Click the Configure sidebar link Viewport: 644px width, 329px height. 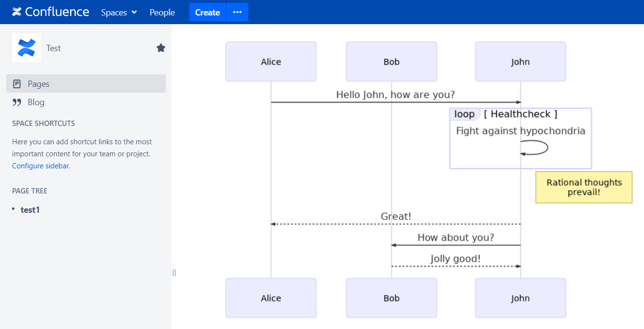(x=40, y=166)
